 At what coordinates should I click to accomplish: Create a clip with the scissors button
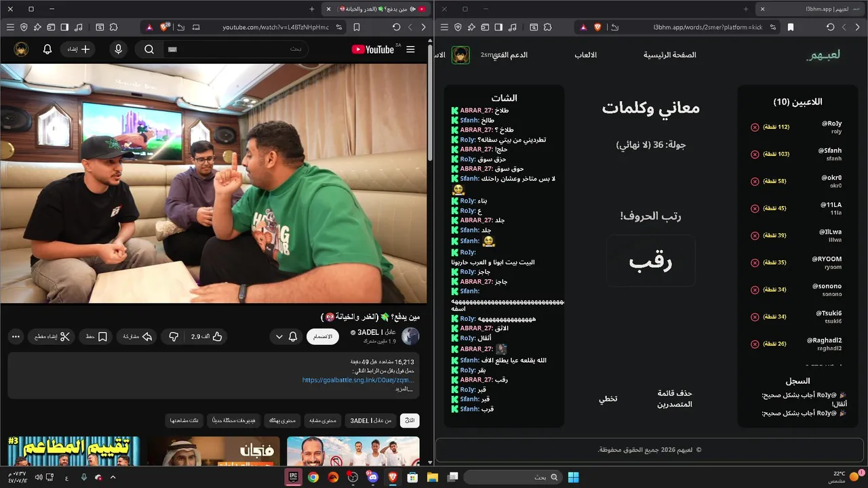tap(51, 337)
